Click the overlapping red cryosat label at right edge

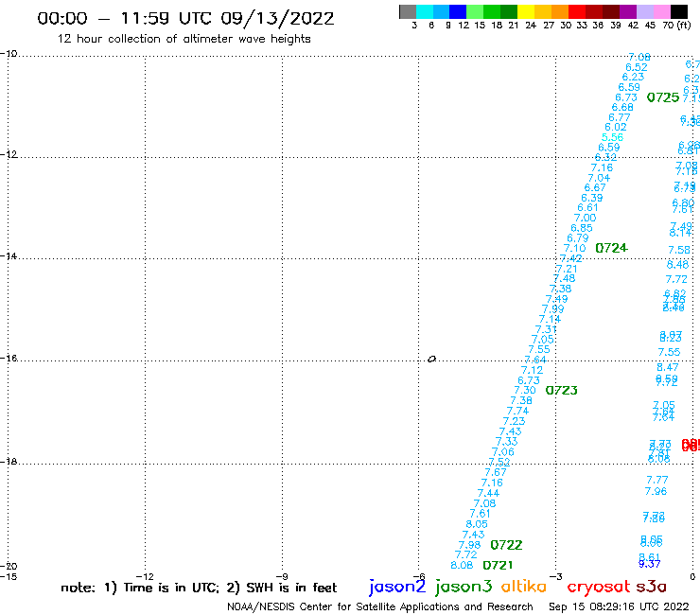[691, 446]
